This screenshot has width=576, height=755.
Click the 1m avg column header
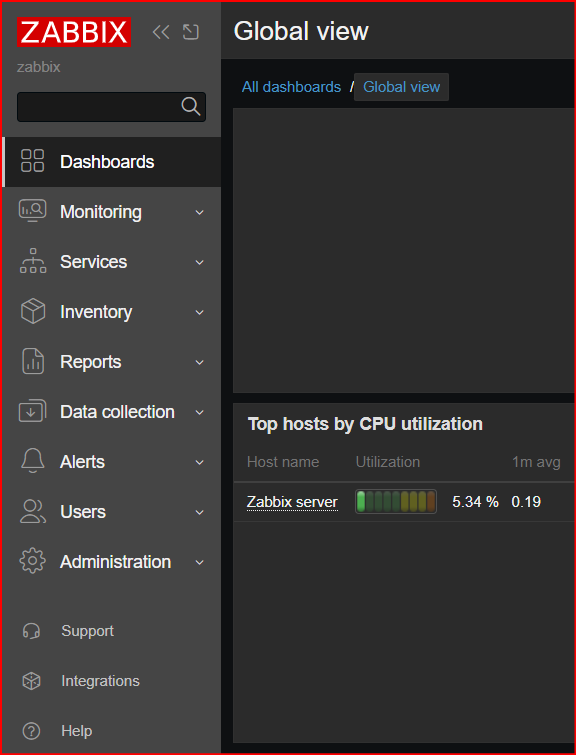[x=536, y=463]
